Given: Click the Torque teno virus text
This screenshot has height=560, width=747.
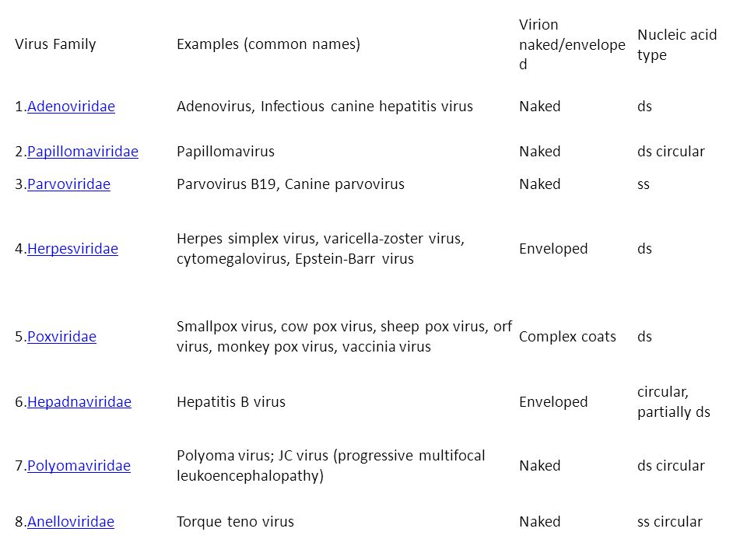Looking at the screenshot, I should [235, 522].
